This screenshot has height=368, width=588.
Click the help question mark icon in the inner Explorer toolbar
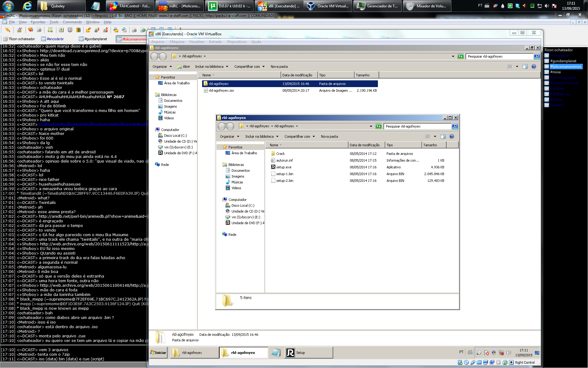pyautogui.click(x=452, y=136)
